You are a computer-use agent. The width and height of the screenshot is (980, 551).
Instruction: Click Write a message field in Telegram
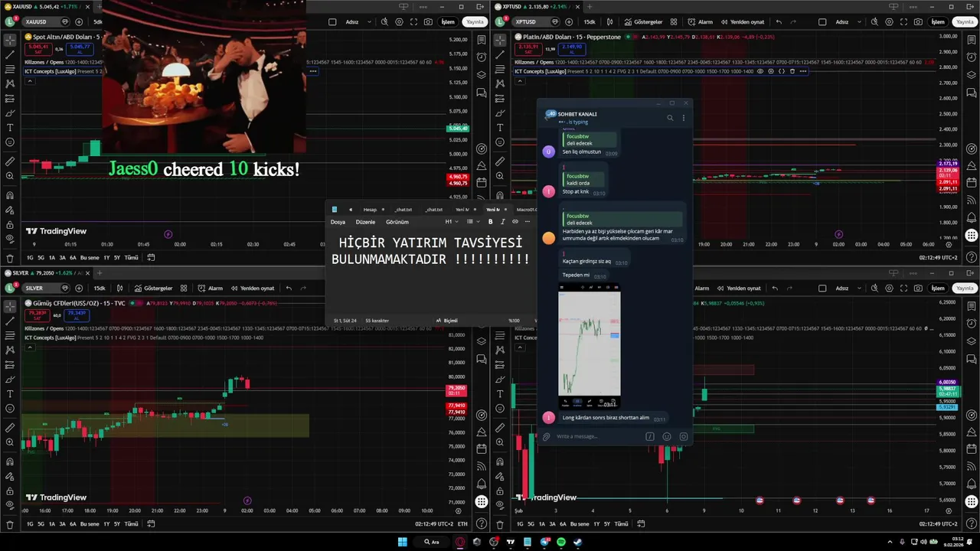point(597,437)
